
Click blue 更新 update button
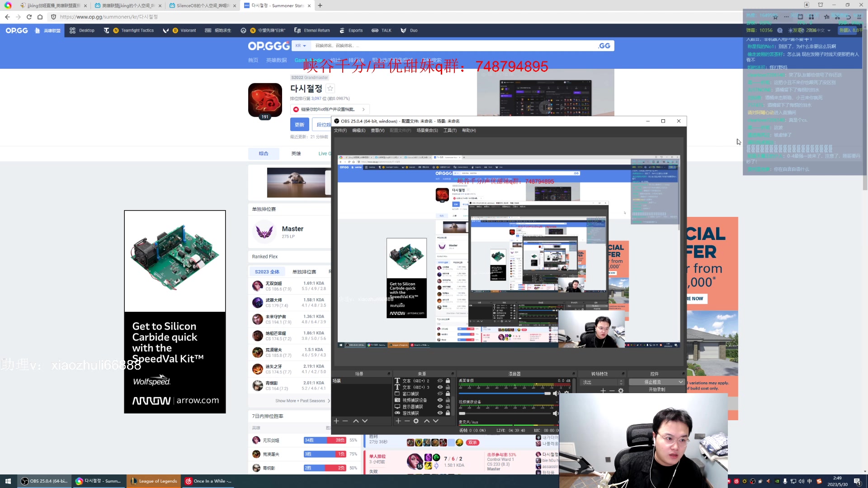299,125
